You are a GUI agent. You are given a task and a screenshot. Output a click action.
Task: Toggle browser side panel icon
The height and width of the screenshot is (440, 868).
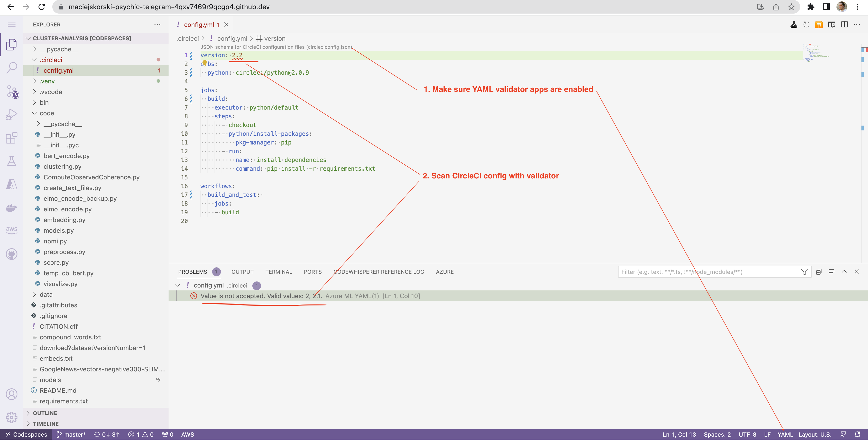click(x=826, y=7)
